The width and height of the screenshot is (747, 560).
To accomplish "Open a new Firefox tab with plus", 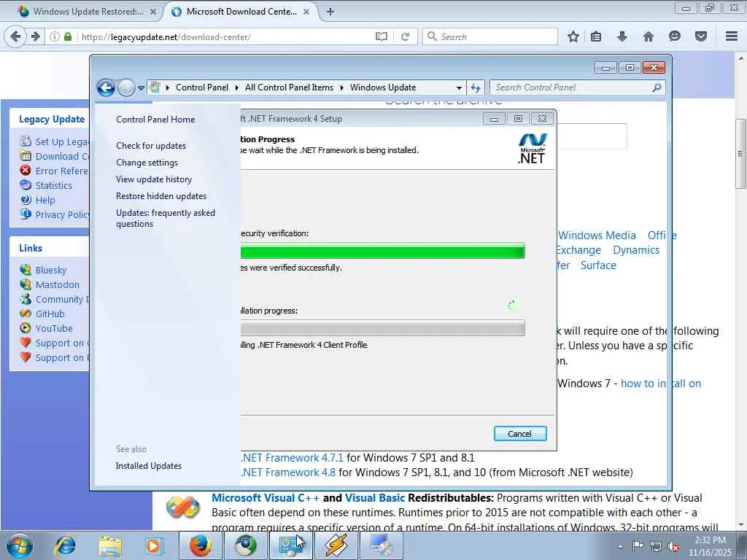I will pos(330,12).
